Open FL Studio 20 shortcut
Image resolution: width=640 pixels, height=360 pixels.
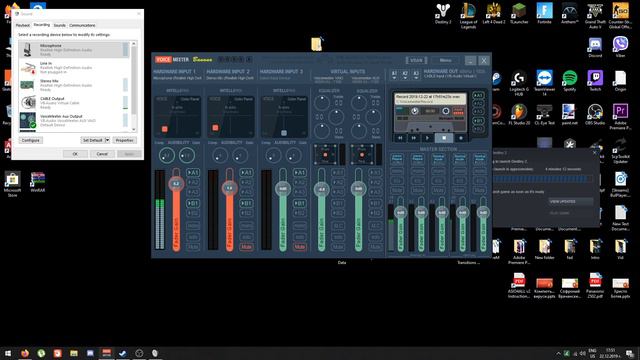tap(519, 114)
